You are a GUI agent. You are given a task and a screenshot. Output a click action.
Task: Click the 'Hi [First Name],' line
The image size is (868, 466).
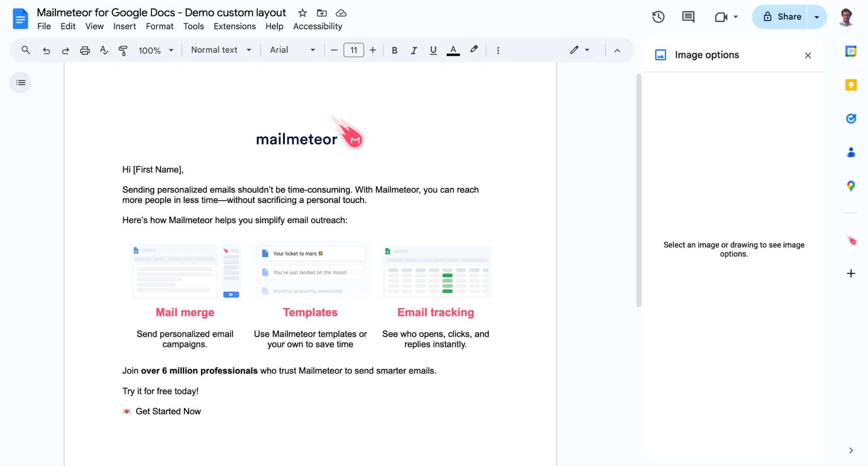[153, 170]
